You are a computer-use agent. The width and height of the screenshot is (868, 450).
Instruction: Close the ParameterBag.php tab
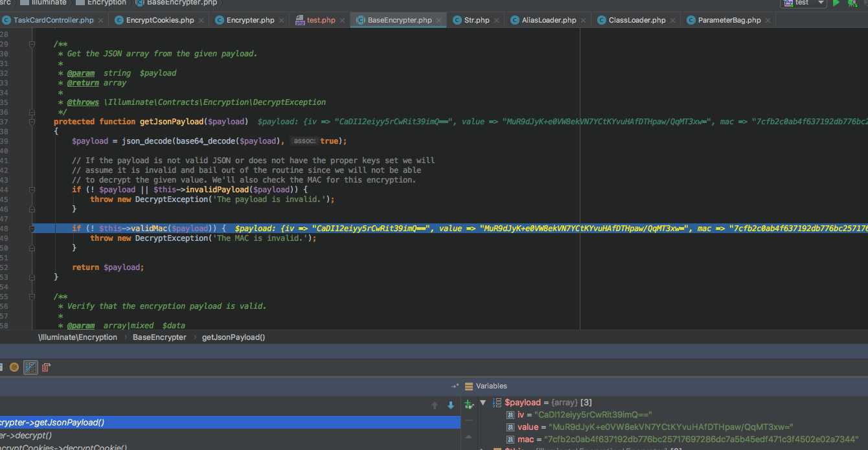point(769,21)
